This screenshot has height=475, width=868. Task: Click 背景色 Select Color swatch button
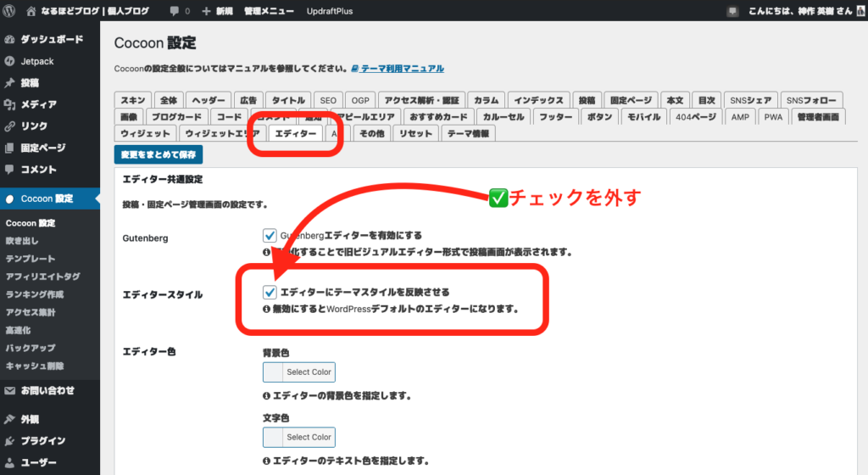[299, 372]
